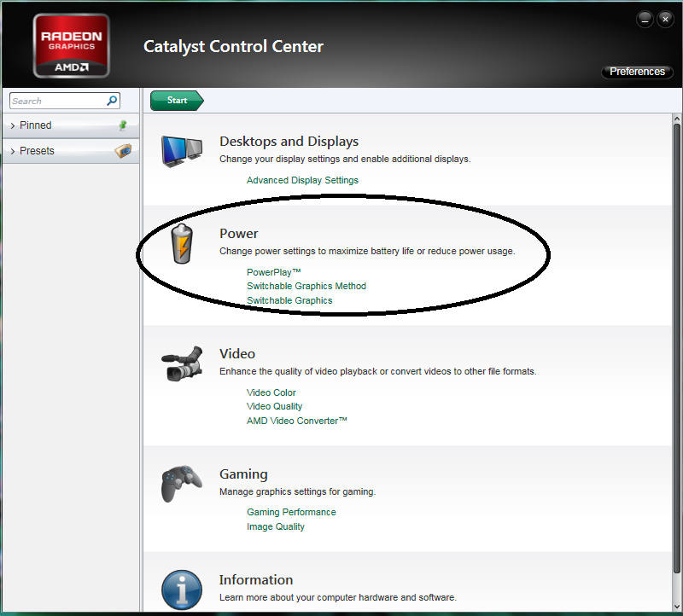683x616 pixels.
Task: Click the Desktops and Displays monitor icon
Action: 182,152
